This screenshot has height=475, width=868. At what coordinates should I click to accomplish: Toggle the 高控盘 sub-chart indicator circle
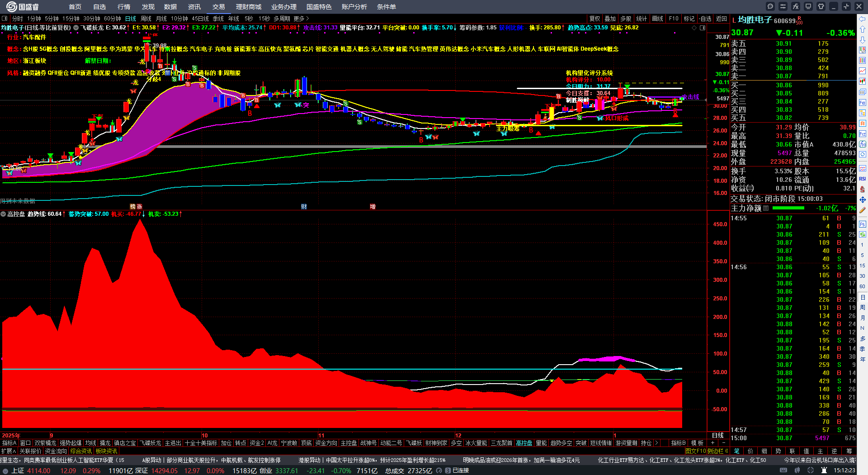click(x=3, y=214)
